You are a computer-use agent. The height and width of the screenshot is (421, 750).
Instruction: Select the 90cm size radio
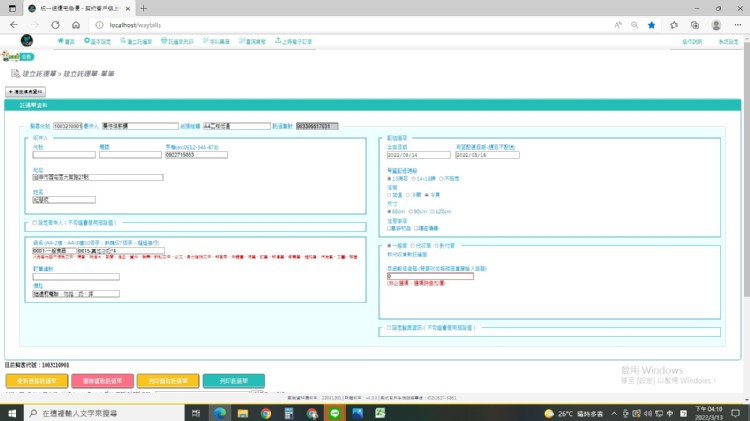coord(410,211)
